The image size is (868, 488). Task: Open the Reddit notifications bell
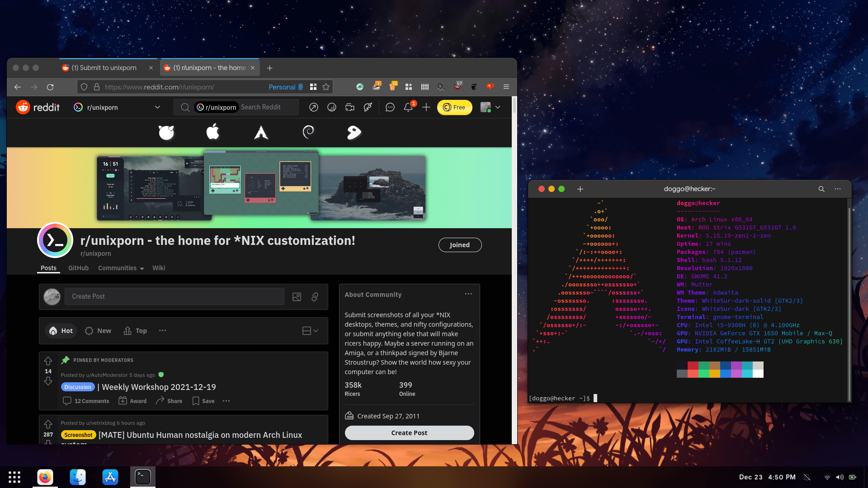click(408, 108)
